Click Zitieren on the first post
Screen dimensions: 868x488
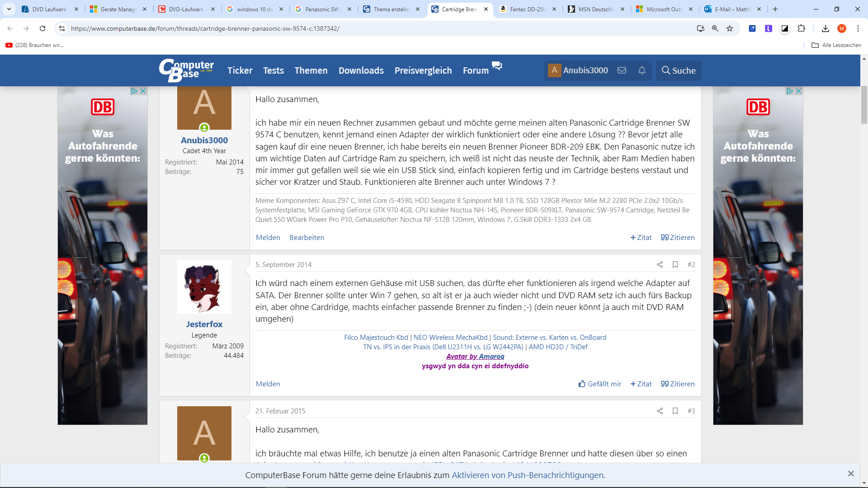point(677,238)
